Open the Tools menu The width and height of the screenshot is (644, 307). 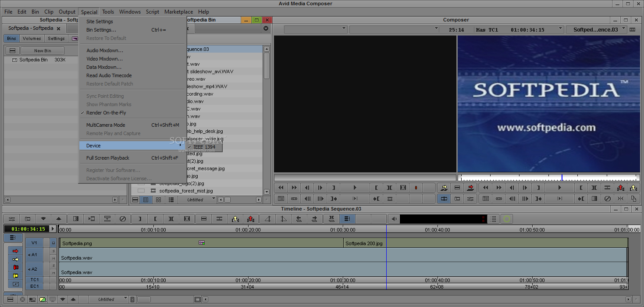pyautogui.click(x=108, y=12)
